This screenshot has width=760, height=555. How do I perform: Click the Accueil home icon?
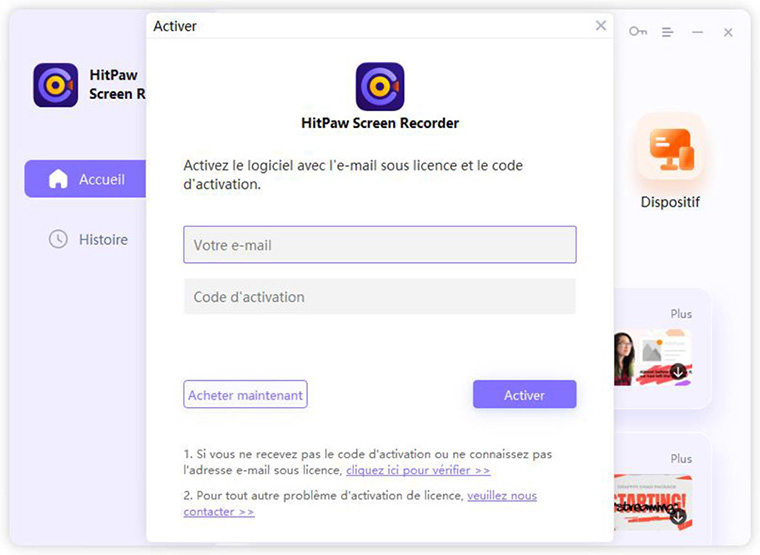(x=58, y=179)
